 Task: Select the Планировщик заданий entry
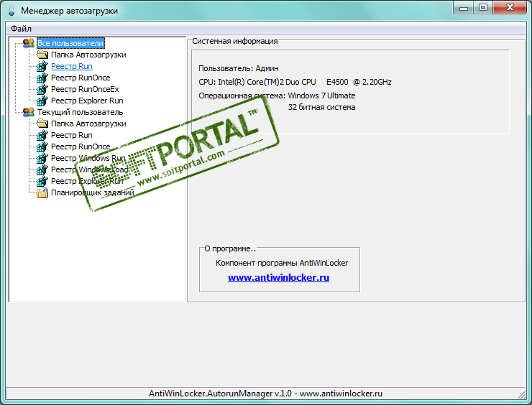pyautogui.click(x=93, y=192)
